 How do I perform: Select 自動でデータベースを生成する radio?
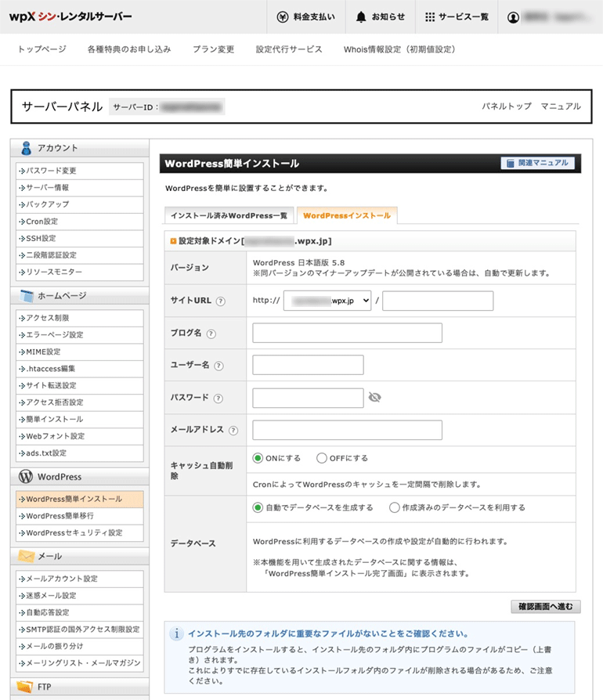(x=258, y=507)
